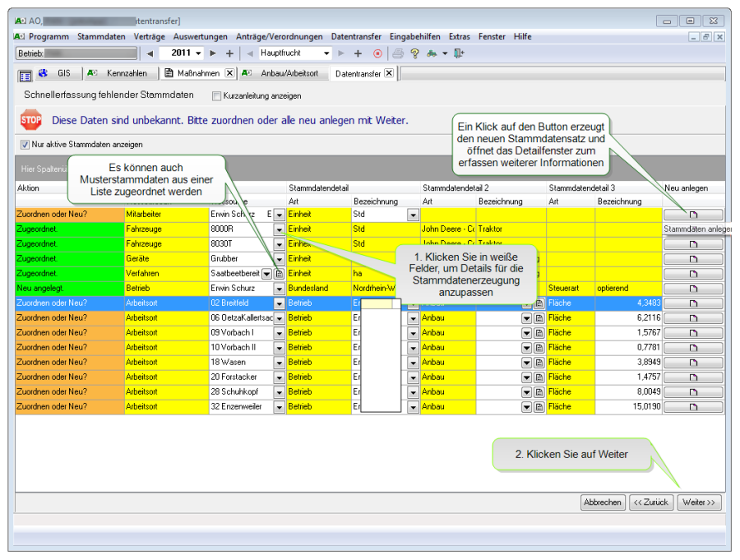Click the red record icon in toolbar
Image resolution: width=740 pixels, height=560 pixels.
(x=377, y=53)
